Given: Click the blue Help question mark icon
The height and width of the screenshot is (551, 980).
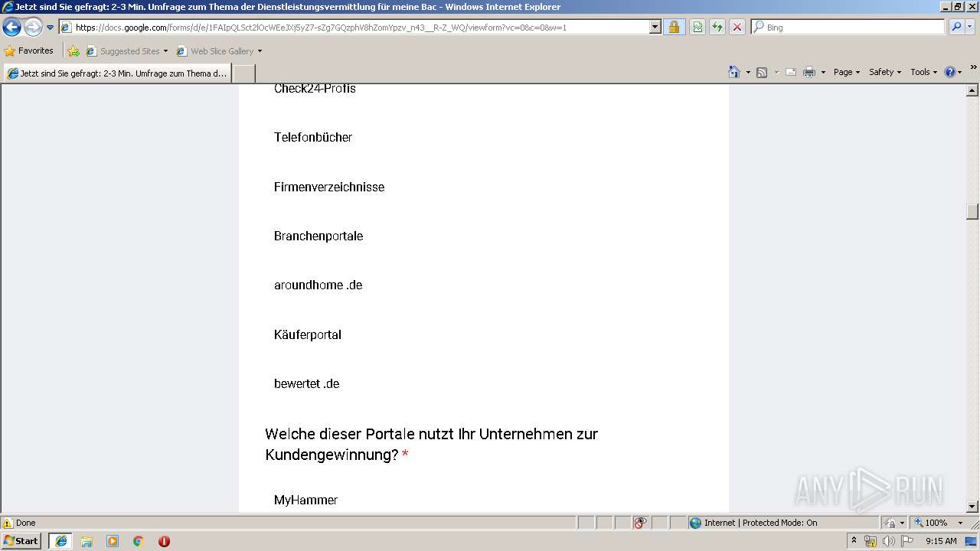Looking at the screenshot, I should tap(949, 72).
